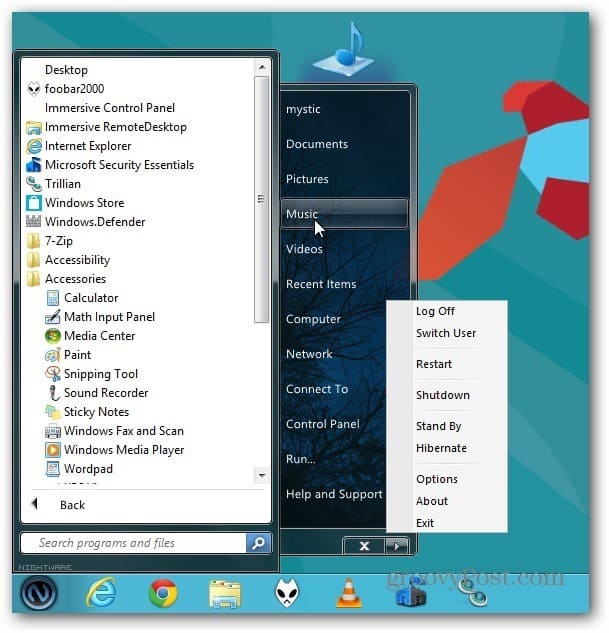Open the Windows Store bag icon
609x633 pixels.
pyautogui.click(x=34, y=203)
